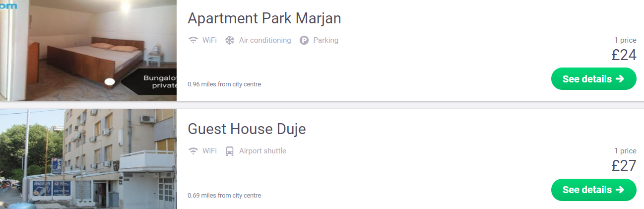Click arrow on Apartment Park Marjan See details
Screen dimensions: 644x209
(619, 79)
